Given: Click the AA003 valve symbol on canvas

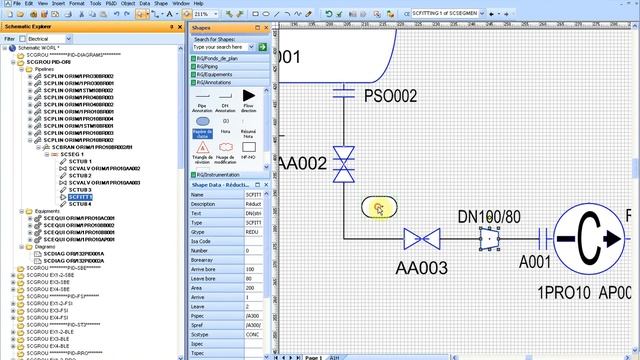Looking at the screenshot, I should (422, 239).
